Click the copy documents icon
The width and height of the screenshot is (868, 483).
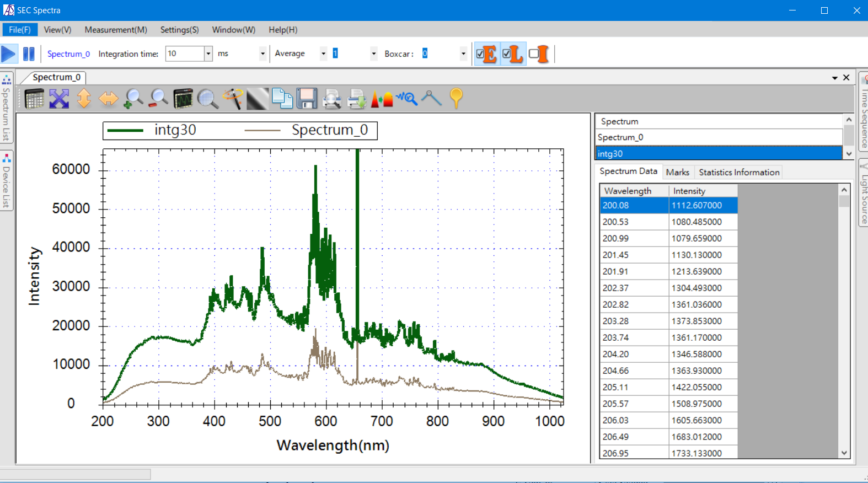(282, 99)
